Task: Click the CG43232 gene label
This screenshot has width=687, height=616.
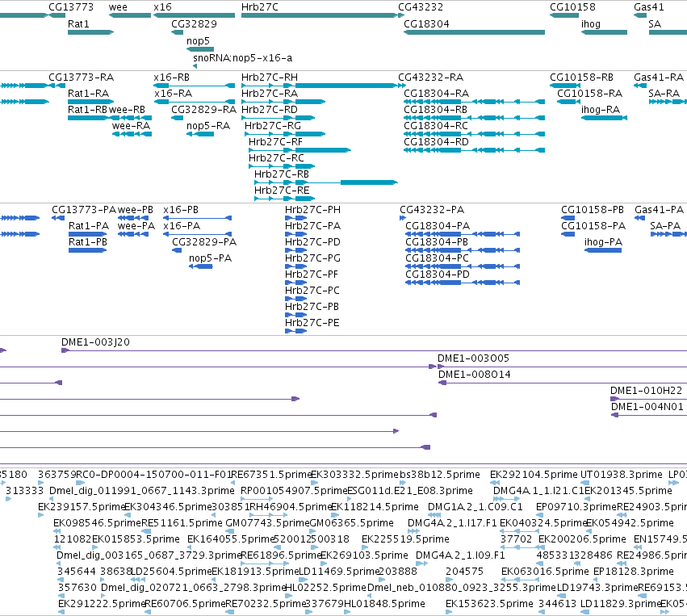Action: [421, 7]
